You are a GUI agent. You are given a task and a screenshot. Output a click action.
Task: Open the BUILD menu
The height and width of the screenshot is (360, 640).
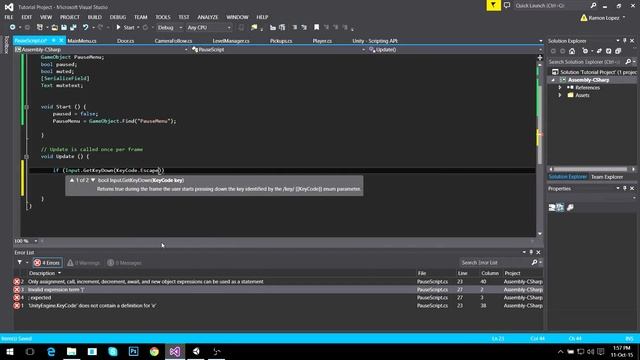[x=94, y=17]
